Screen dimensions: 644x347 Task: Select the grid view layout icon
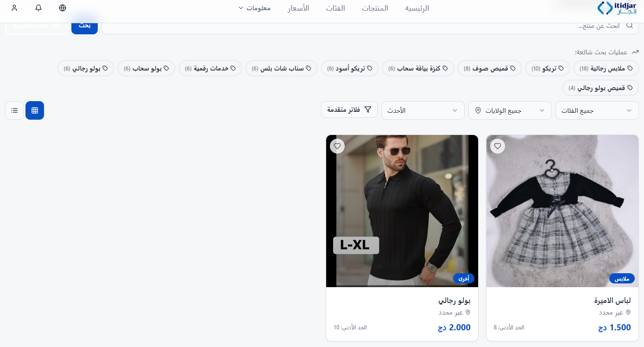35,110
